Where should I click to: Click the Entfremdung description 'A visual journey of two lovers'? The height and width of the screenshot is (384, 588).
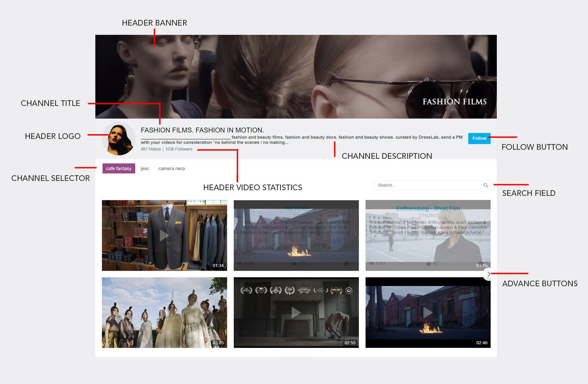(x=428, y=228)
